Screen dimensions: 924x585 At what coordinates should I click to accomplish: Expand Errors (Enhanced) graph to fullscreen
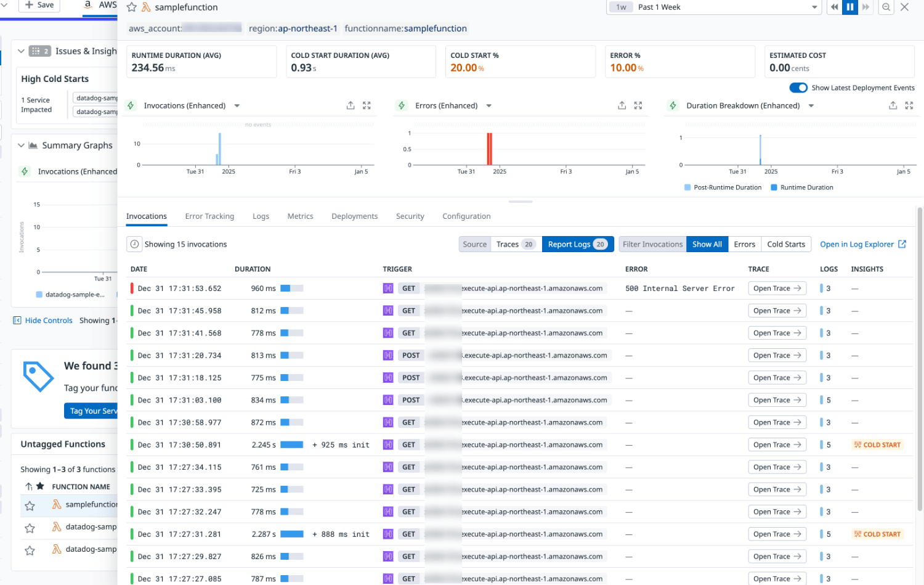pyautogui.click(x=638, y=105)
